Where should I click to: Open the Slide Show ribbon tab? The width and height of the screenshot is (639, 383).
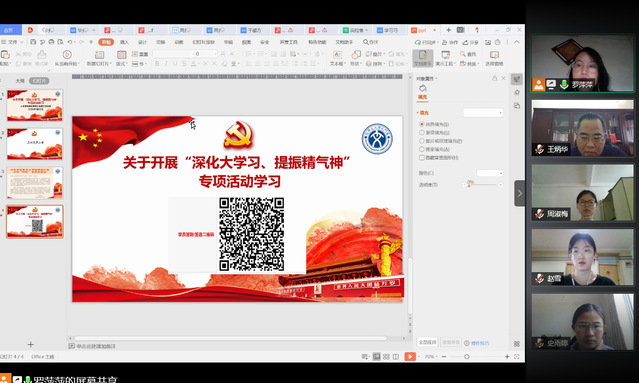point(203,42)
